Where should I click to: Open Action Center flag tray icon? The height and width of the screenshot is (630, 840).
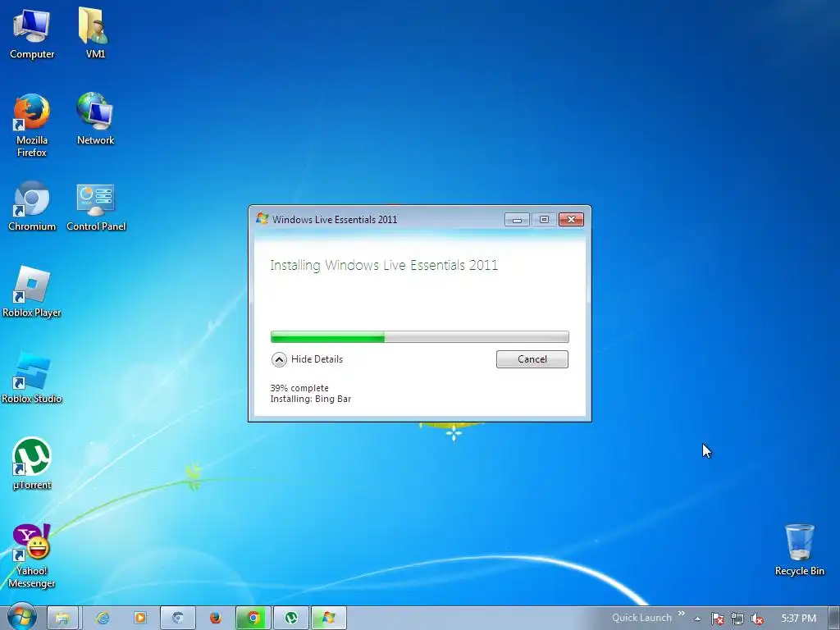pyautogui.click(x=717, y=619)
